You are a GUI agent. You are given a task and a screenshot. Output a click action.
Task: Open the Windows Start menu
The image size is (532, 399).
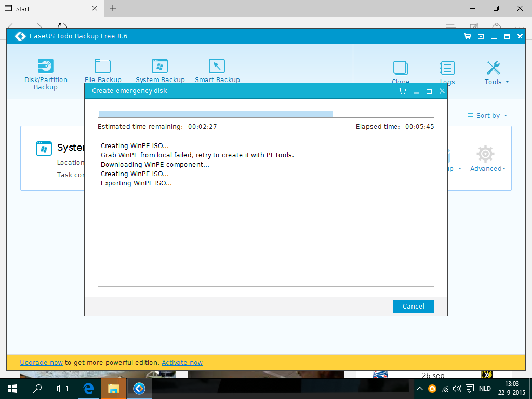click(12, 389)
